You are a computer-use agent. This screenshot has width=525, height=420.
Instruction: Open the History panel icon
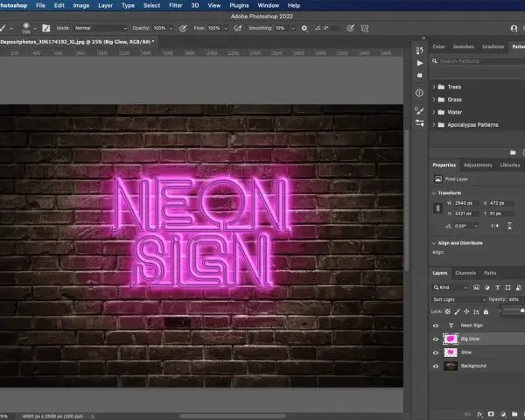(x=419, y=50)
